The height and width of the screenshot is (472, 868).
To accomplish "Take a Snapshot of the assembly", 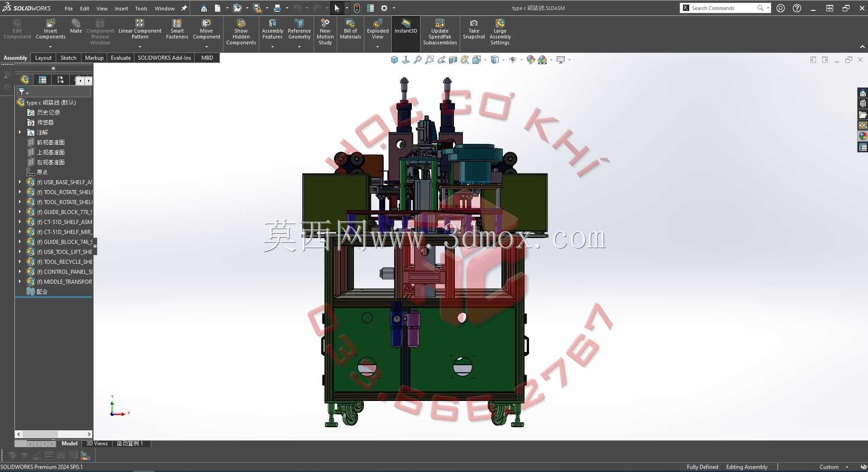I will (x=474, y=29).
